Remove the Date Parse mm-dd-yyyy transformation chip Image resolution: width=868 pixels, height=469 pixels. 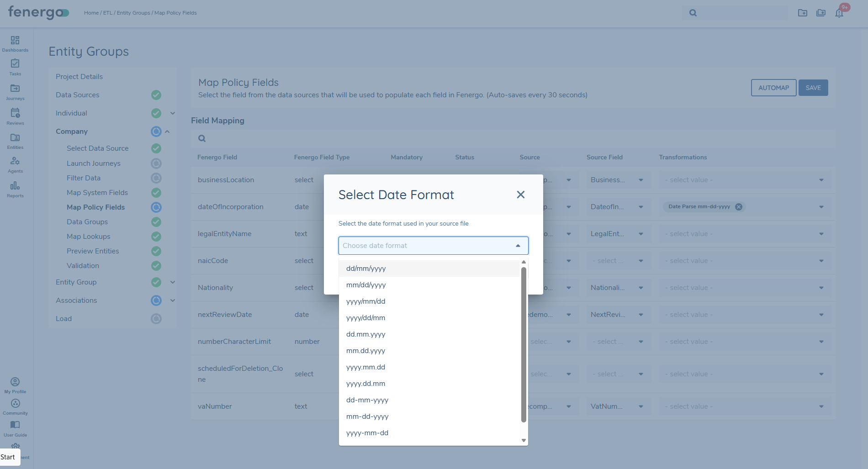pos(739,207)
